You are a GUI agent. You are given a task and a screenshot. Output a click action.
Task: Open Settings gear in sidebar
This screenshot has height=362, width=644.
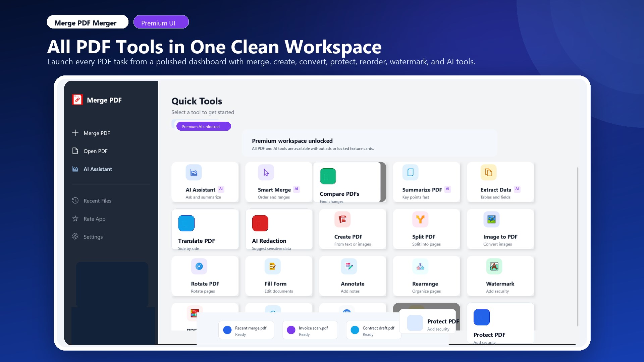75,237
